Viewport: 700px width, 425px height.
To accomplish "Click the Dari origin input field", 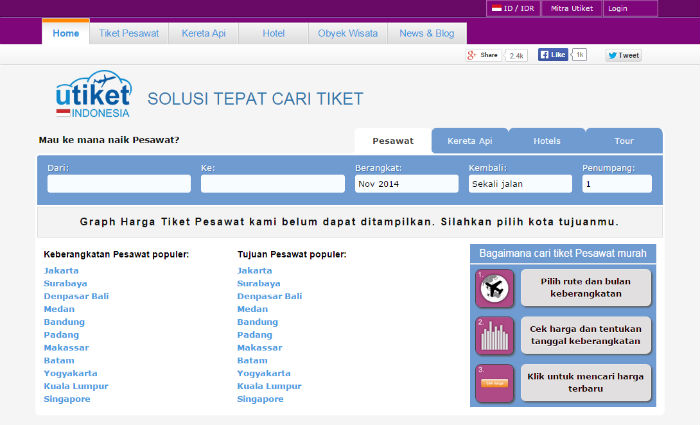I will (x=119, y=184).
